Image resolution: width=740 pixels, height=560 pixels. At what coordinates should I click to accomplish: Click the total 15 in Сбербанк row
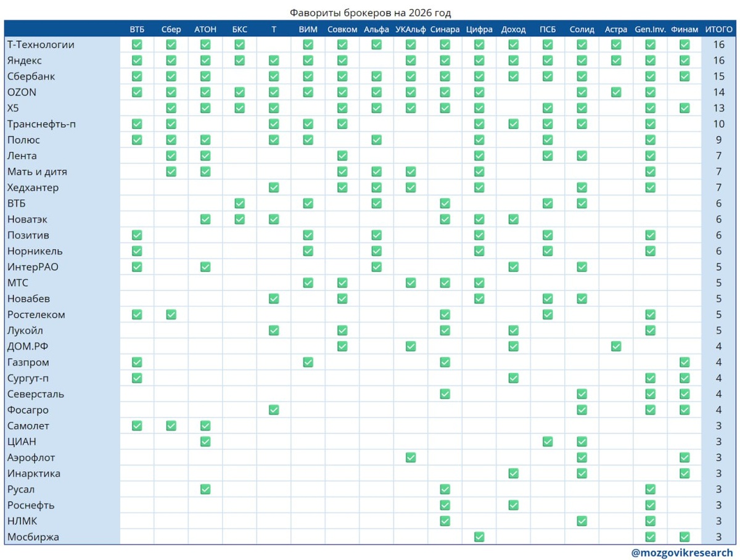point(718,76)
